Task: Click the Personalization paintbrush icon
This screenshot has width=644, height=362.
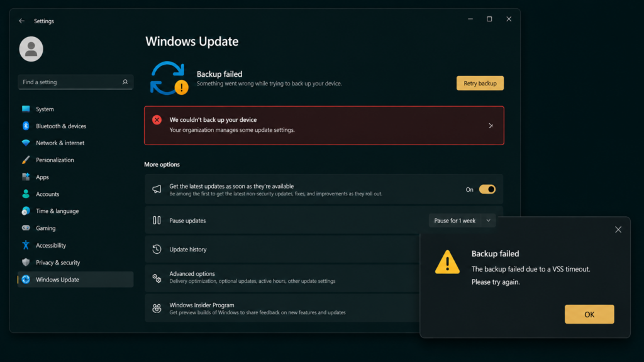Action: [26, 160]
